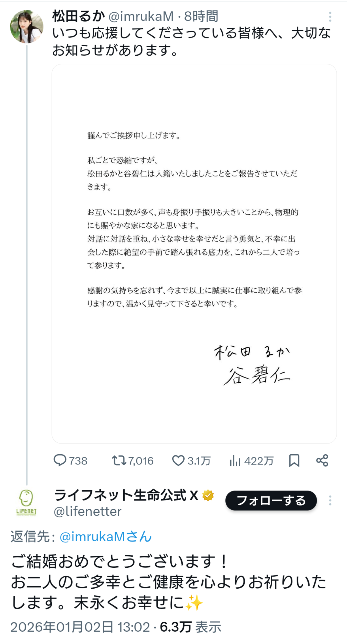
Task: Tap the share icon
Action: [x=322, y=460]
